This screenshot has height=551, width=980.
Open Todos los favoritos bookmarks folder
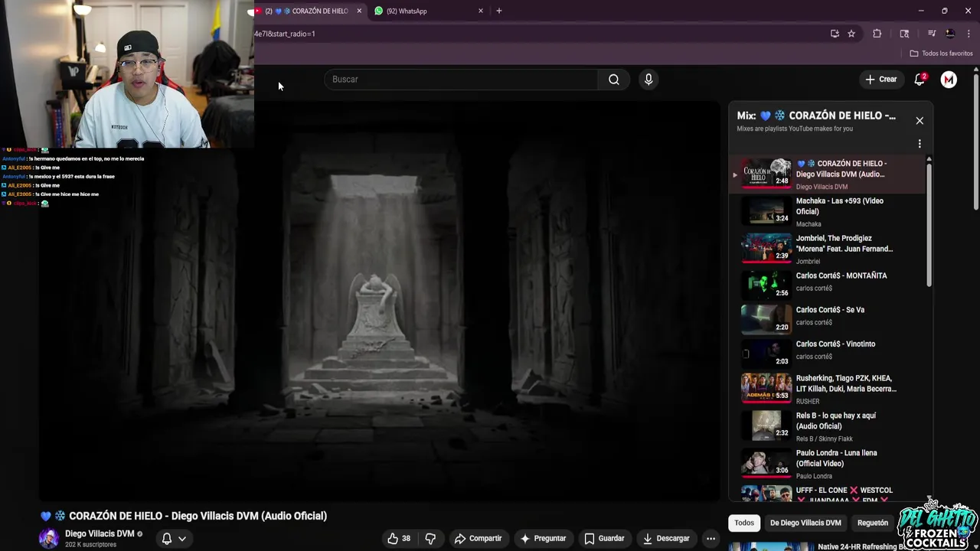click(x=941, y=54)
